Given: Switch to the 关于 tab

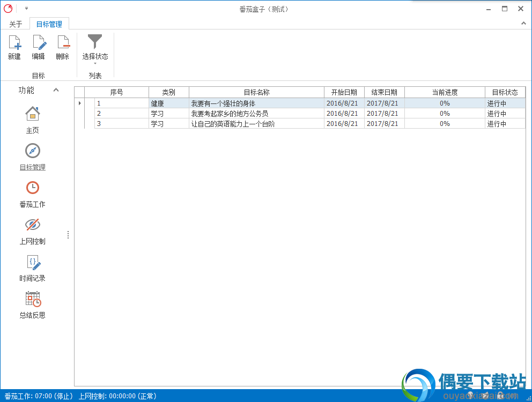Looking at the screenshot, I should 16,24.
